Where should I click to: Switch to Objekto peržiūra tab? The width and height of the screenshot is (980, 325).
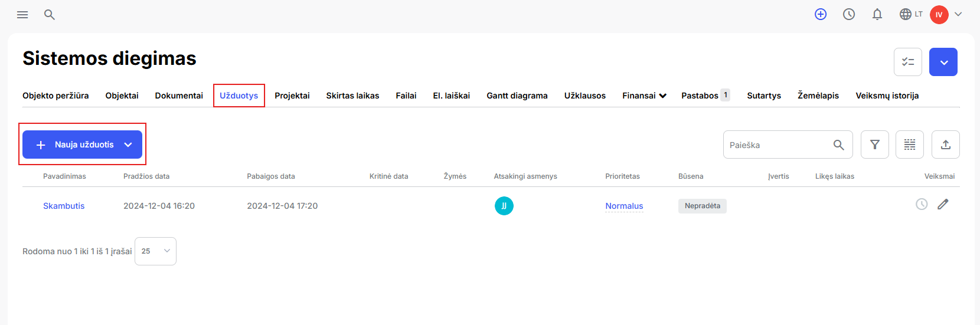pos(55,96)
